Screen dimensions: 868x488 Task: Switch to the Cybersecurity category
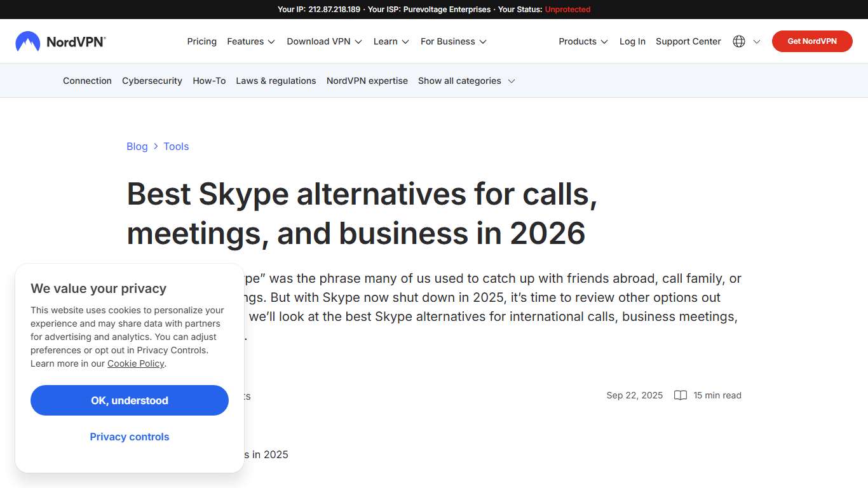(152, 81)
